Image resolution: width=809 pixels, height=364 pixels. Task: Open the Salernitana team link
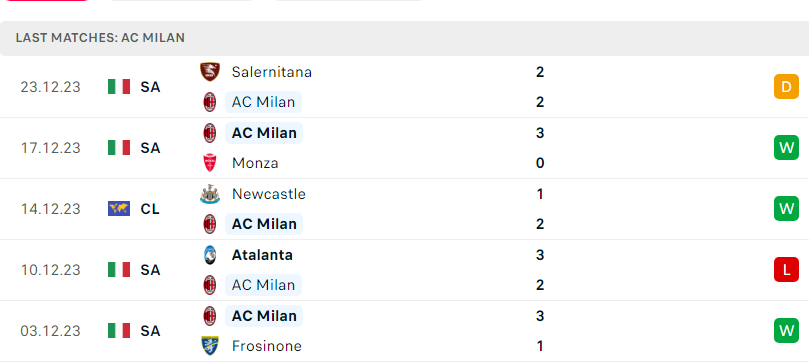tap(272, 72)
